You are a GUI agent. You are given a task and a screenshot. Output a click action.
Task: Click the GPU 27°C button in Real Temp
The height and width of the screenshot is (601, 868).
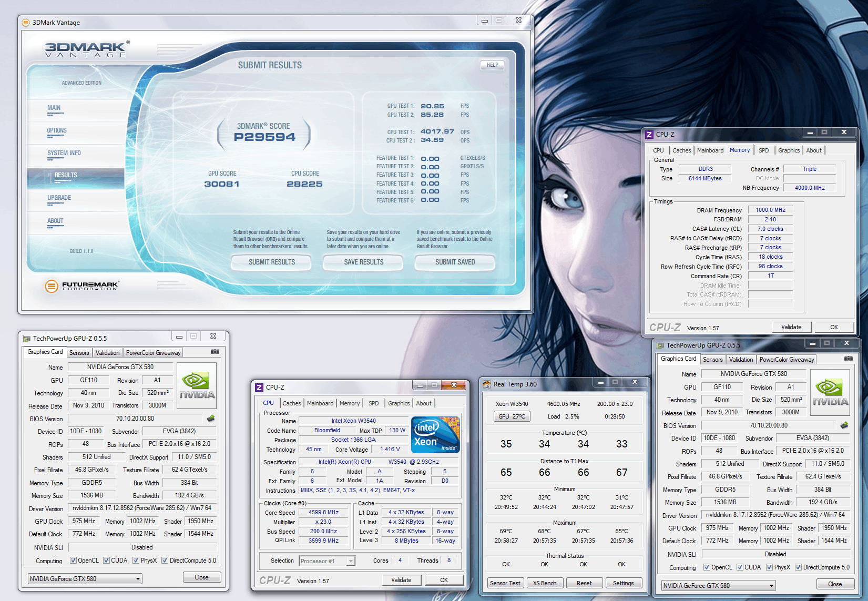click(512, 416)
